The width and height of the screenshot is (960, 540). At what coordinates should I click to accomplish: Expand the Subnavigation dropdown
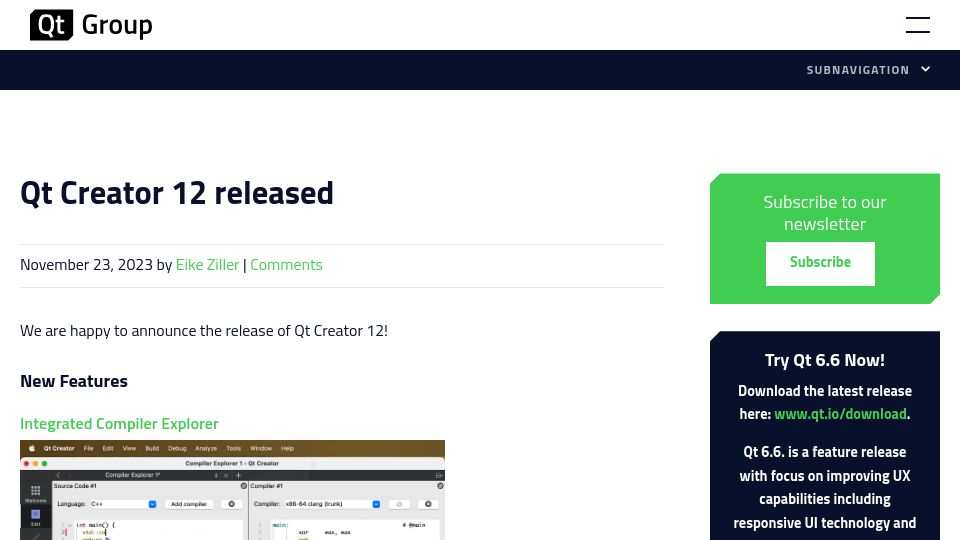pyautogui.click(x=868, y=70)
